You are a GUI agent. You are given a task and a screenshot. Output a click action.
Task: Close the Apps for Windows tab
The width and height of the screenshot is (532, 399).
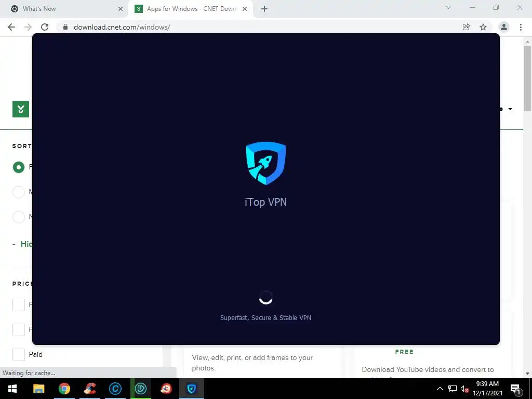coord(245,9)
